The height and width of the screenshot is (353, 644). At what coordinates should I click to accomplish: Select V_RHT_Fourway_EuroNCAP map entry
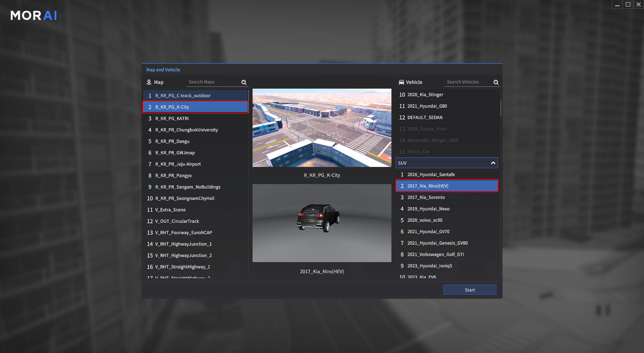coord(183,233)
